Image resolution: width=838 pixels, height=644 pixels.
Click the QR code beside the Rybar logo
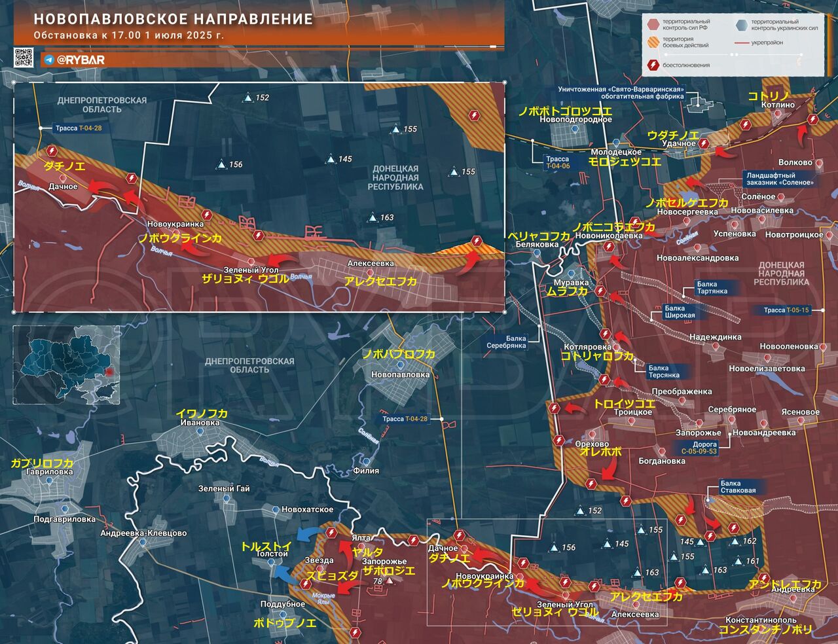tap(24, 58)
